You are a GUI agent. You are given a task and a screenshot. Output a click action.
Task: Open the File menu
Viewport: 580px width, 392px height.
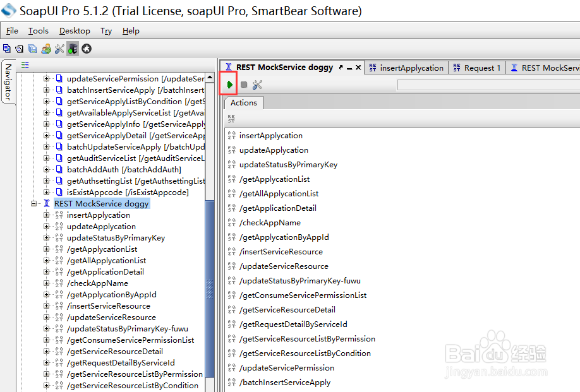click(x=12, y=31)
